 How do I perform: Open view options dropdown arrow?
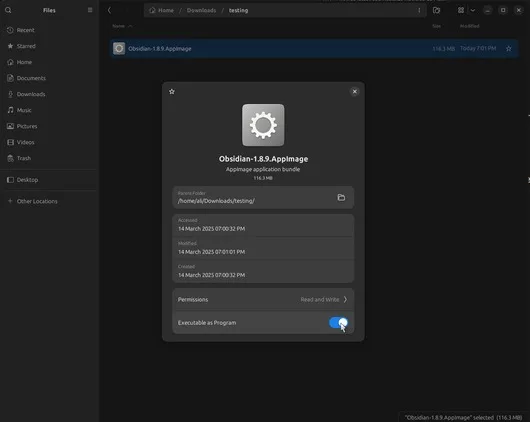pyautogui.click(x=473, y=10)
